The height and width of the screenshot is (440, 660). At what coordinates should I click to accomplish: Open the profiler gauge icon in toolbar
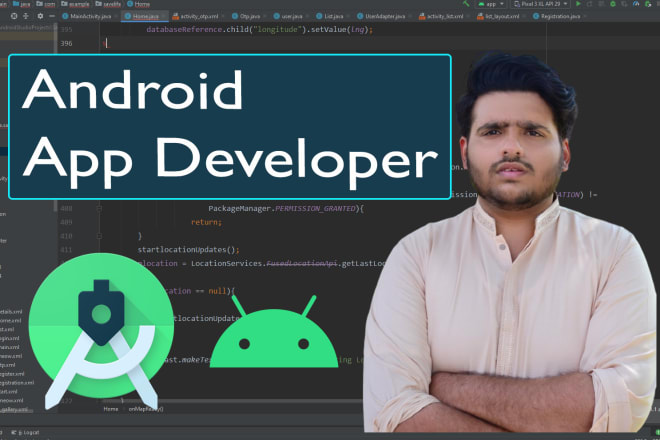tap(636, 4)
